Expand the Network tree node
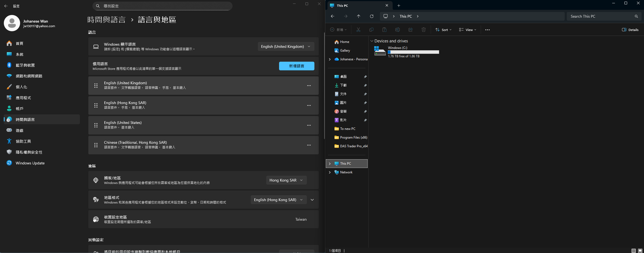Viewport: 644px width, 253px height. 330,172
